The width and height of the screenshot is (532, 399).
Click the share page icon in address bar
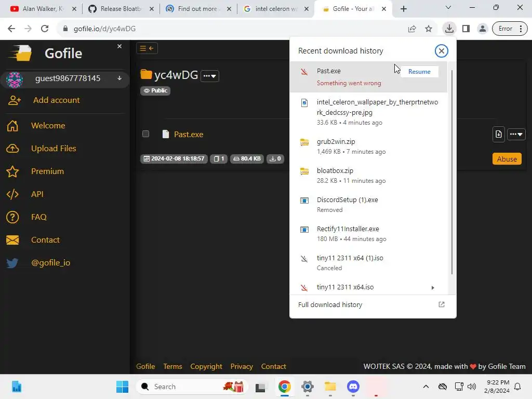point(412,29)
